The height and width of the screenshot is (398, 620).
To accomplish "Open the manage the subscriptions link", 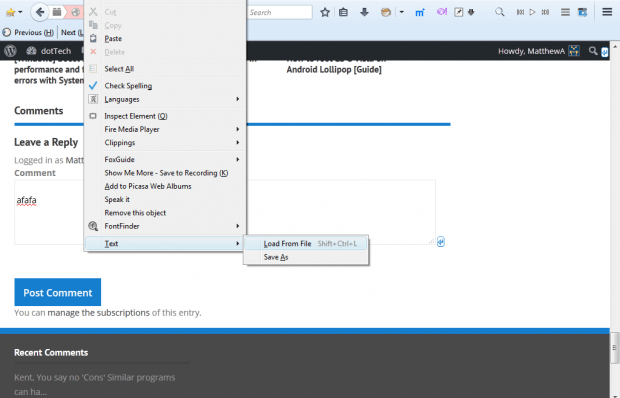I will (98, 313).
